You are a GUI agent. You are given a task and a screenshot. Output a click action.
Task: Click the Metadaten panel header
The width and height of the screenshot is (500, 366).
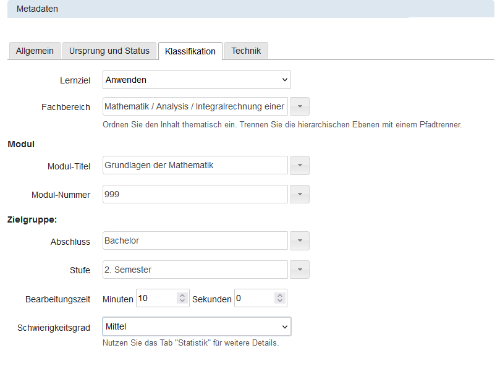251,9
